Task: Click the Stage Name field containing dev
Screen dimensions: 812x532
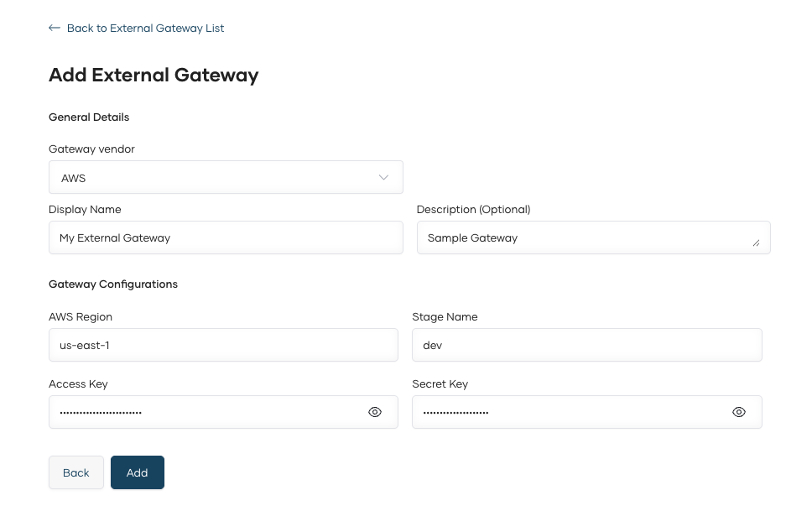Action: (x=587, y=345)
